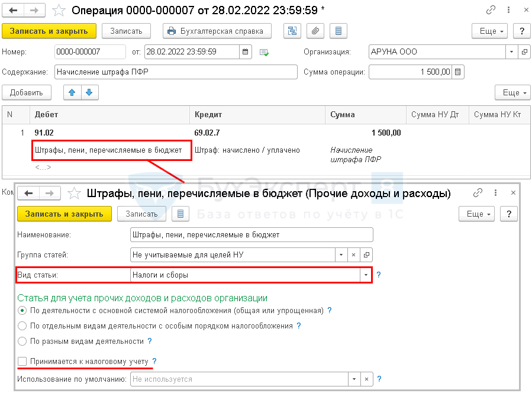Click top Записать и закрыть button
The width and height of the screenshot is (532, 393).
(x=49, y=31)
